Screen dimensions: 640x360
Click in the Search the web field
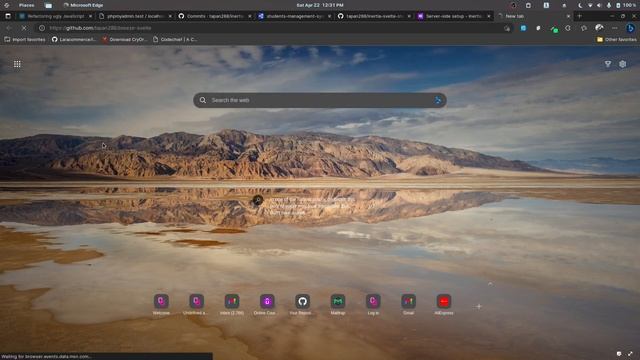pyautogui.click(x=320, y=100)
